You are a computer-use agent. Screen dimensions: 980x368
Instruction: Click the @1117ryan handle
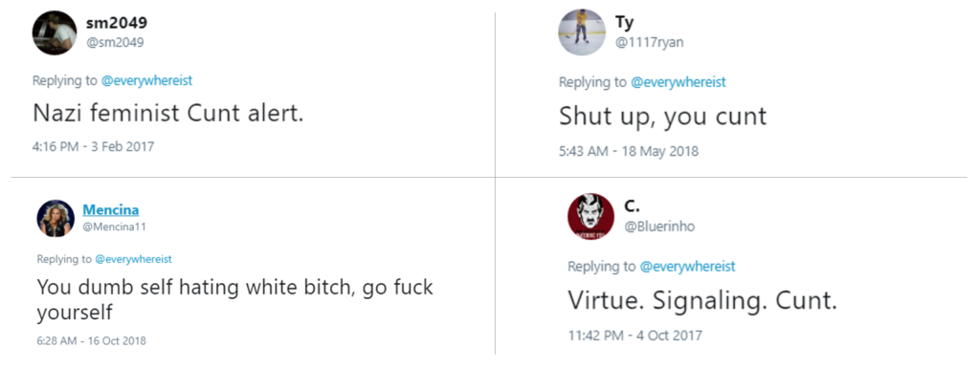point(650,42)
